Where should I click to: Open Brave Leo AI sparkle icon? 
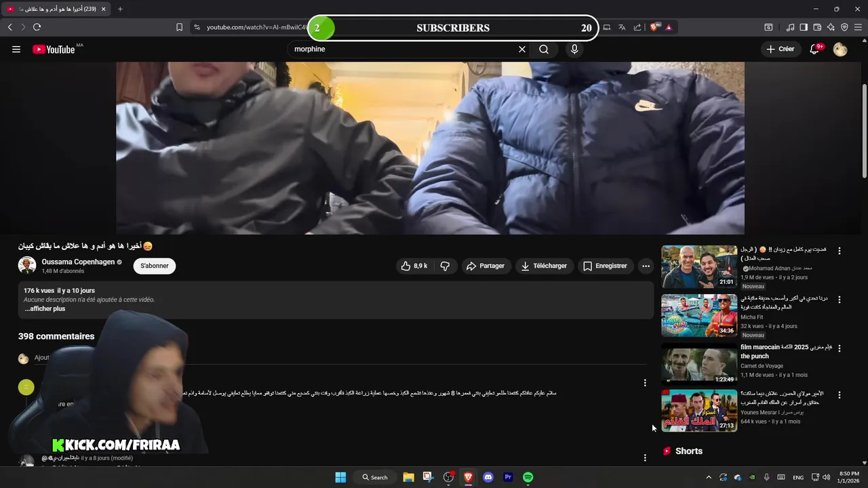[831, 27]
